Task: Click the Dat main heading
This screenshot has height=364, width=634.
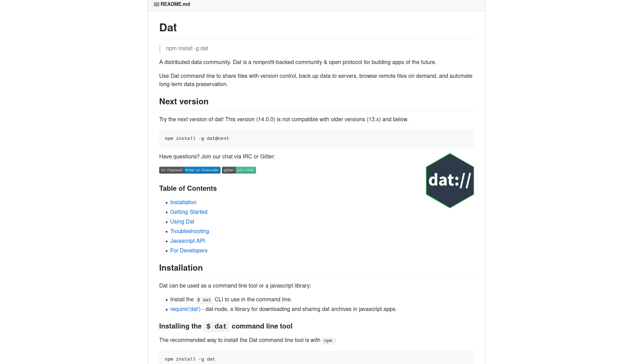Action: point(168,28)
